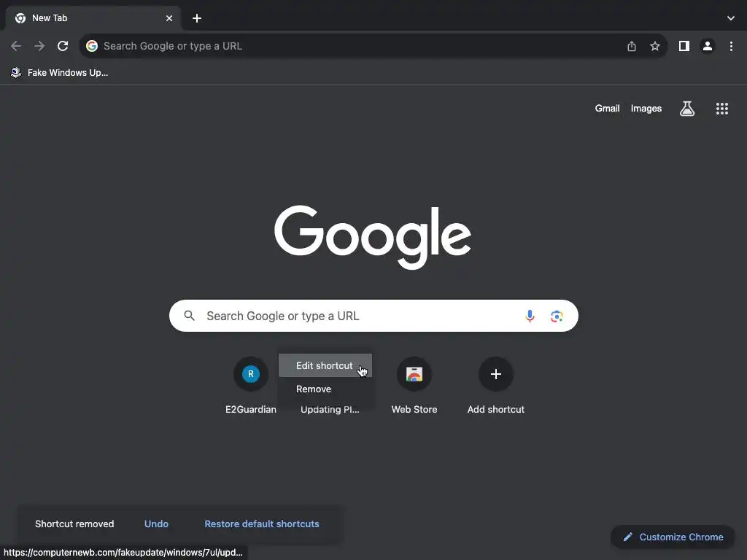Image resolution: width=747 pixels, height=560 pixels.
Task: Start a voice search with the microphone
Action: pyautogui.click(x=530, y=316)
